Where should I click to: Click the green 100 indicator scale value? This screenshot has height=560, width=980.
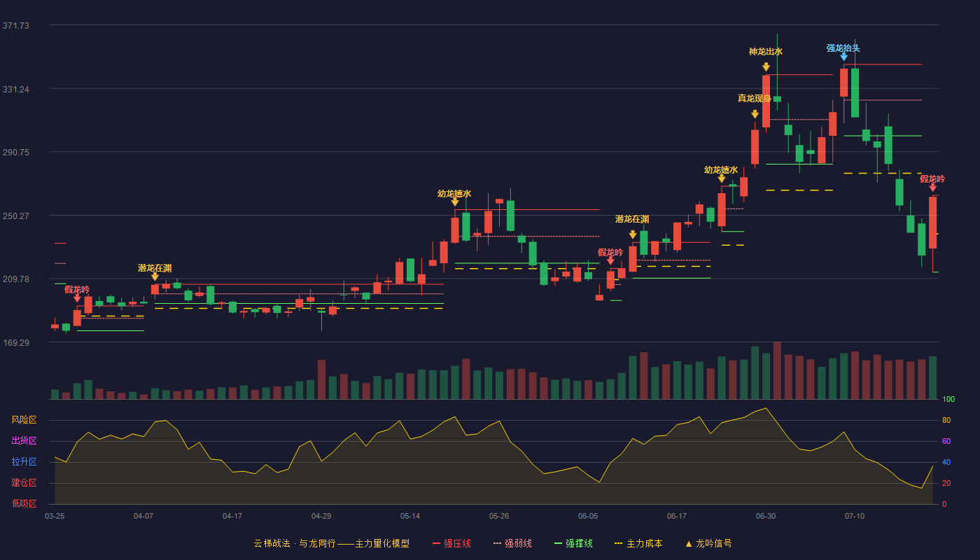[948, 399]
